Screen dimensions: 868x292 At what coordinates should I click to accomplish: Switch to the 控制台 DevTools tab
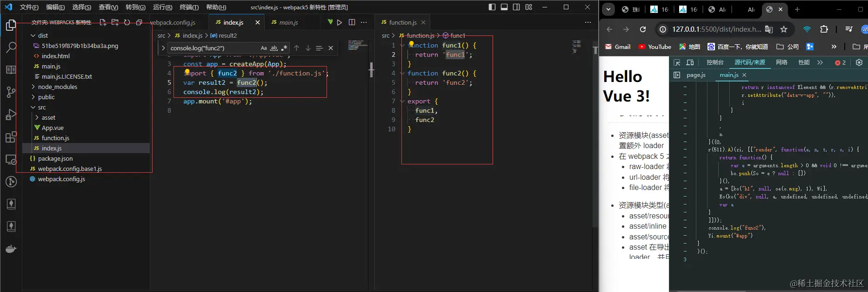coord(715,62)
